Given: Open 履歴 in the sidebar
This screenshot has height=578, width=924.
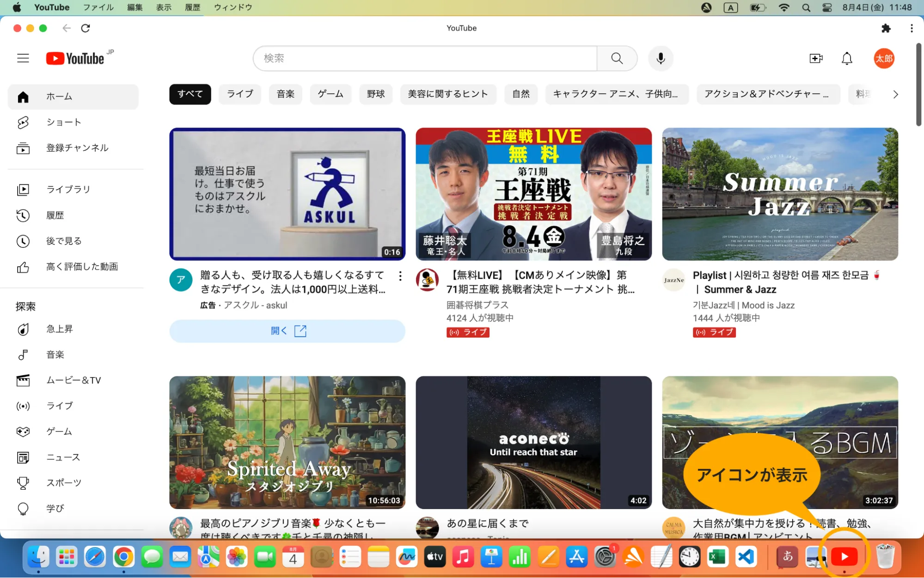Looking at the screenshot, I should 73,215.
